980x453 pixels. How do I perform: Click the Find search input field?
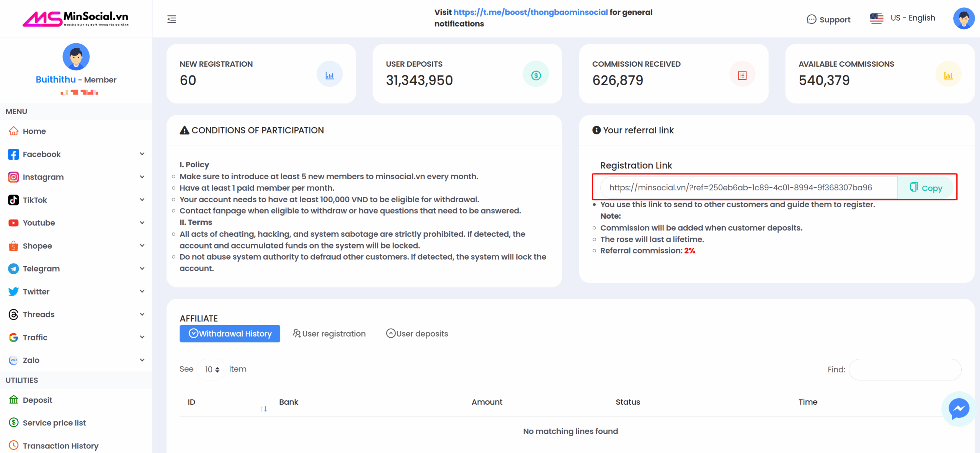[905, 370]
